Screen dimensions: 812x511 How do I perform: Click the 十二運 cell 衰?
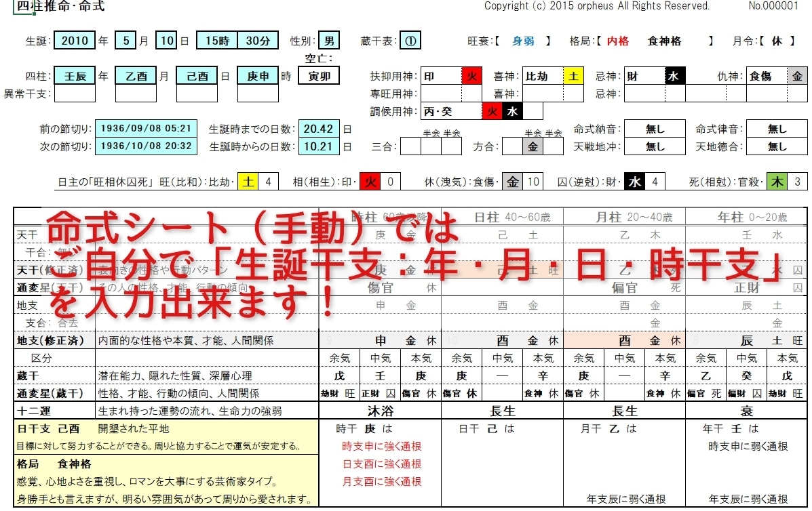coord(746,411)
